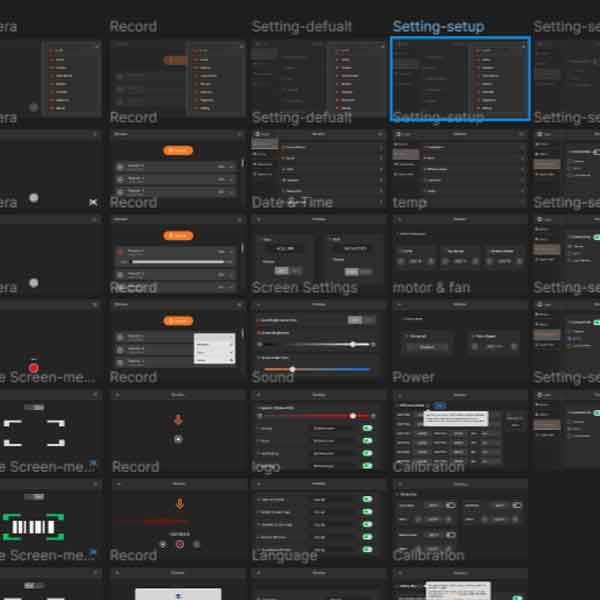Toggle the grey segmented switch above brightness slider
600x600 pixels.
[362, 320]
